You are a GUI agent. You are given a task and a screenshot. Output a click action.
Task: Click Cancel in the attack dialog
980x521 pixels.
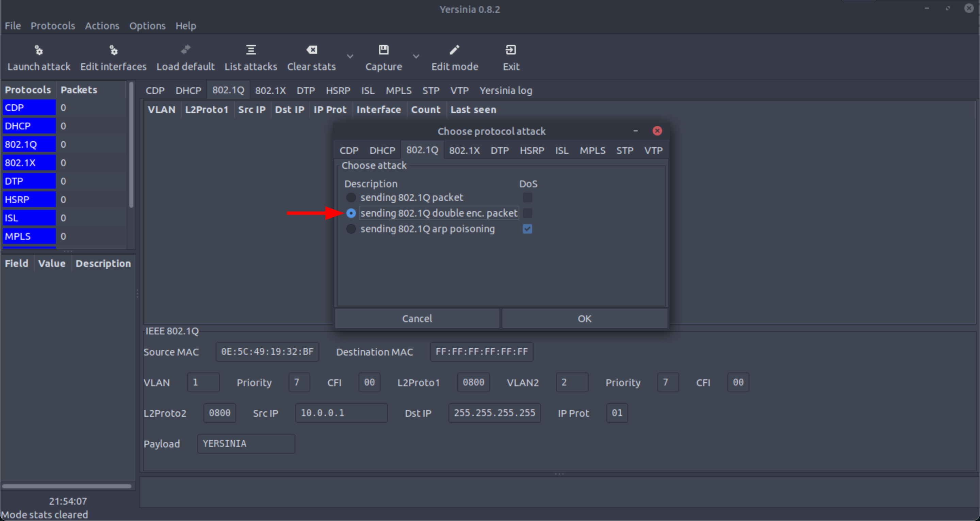tap(417, 318)
